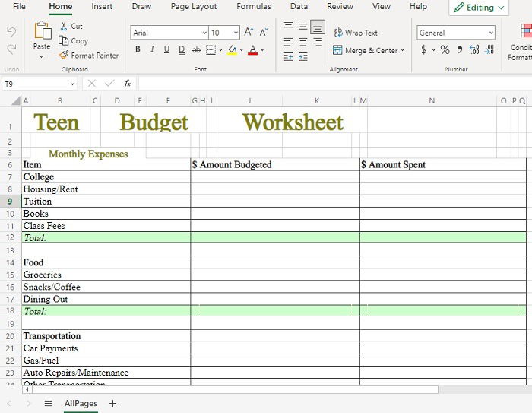532x413 pixels.
Task: Open Conditional Formatting
Action: pos(521,43)
